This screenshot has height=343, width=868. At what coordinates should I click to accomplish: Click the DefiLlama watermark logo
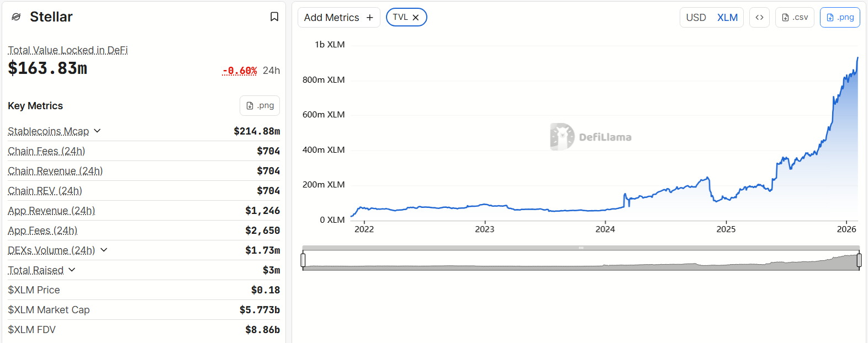point(562,136)
